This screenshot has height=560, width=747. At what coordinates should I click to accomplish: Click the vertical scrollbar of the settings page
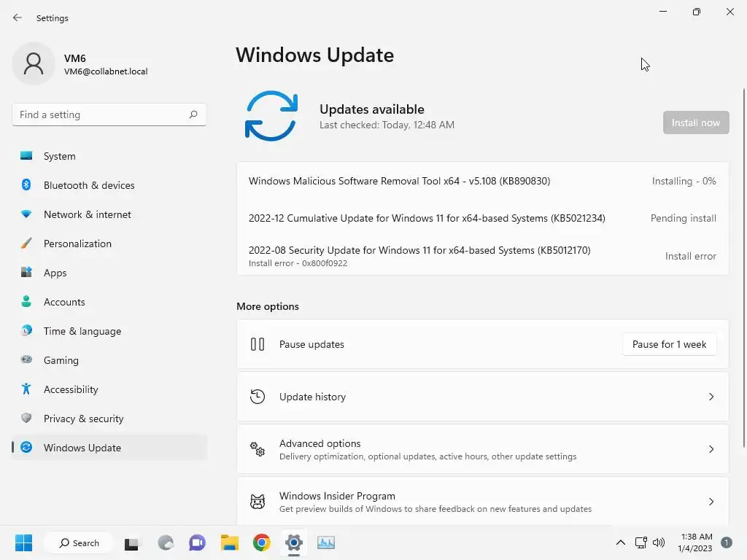tap(743, 268)
